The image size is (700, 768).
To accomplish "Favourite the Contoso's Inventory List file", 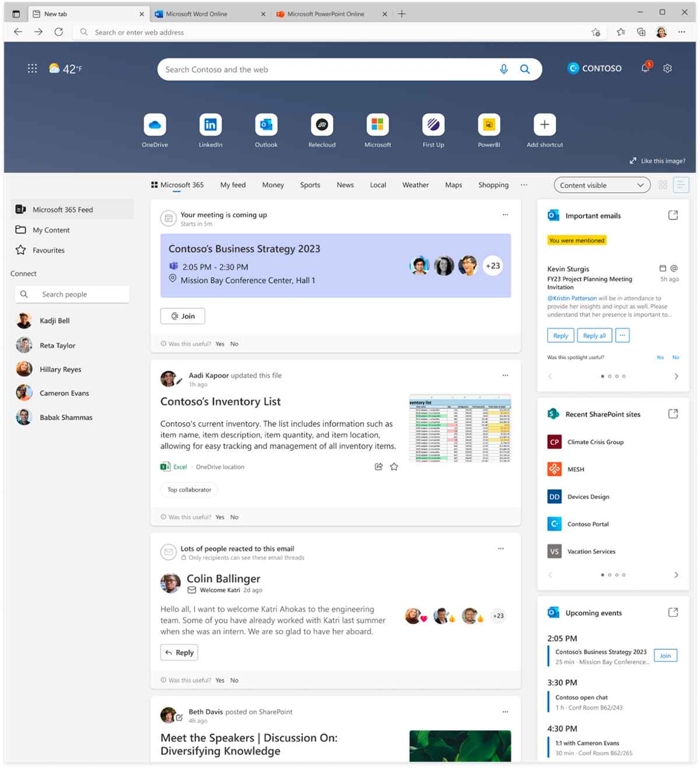I will coord(394,467).
